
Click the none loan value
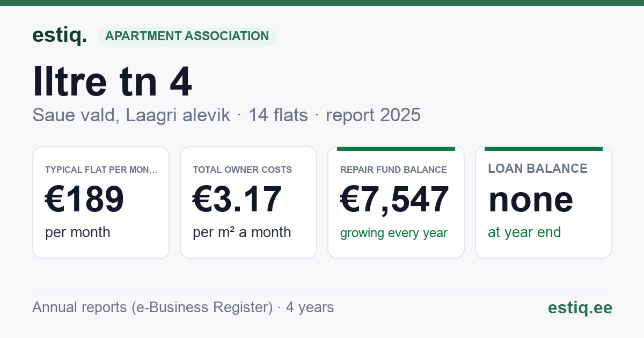click(530, 199)
